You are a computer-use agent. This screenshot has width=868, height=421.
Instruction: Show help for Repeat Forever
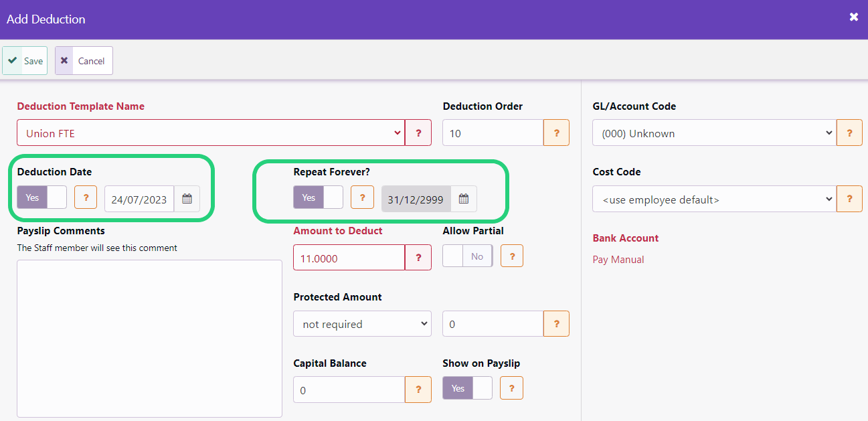pyautogui.click(x=362, y=197)
